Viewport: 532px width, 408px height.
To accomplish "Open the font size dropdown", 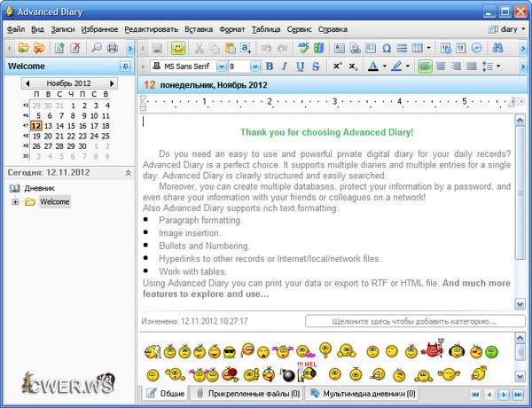I will (x=255, y=67).
